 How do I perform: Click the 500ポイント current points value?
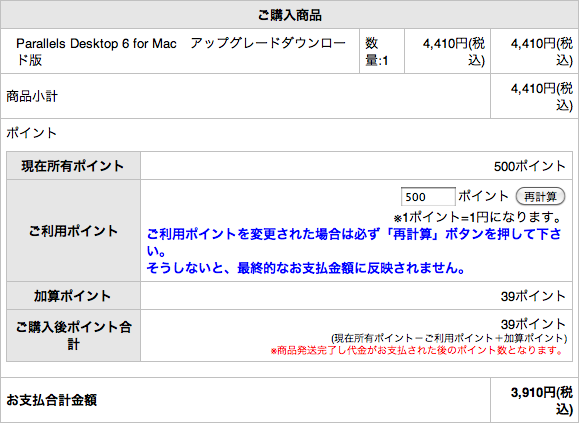tap(530, 166)
